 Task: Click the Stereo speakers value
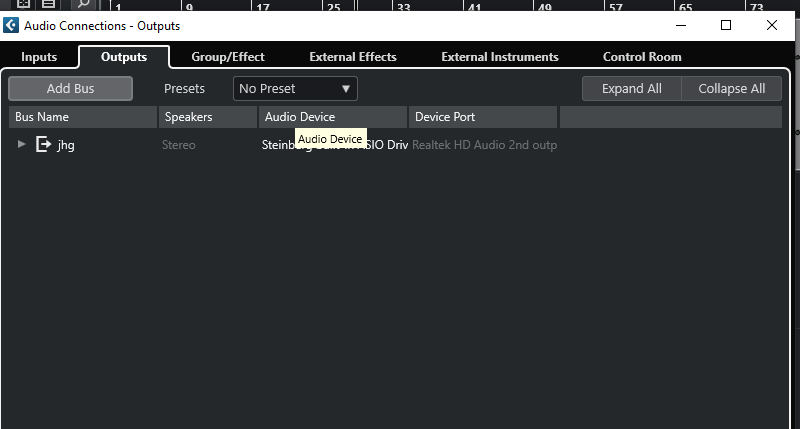[x=179, y=145]
